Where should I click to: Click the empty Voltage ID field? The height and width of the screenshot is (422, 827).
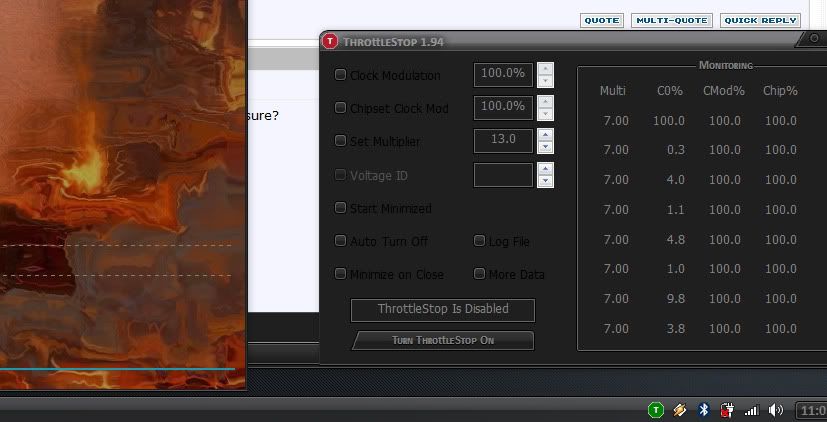coord(503,175)
